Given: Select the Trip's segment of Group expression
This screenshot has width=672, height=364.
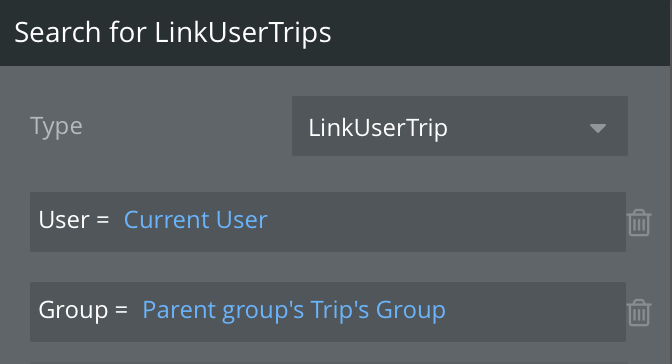Looking at the screenshot, I should 340,310.
